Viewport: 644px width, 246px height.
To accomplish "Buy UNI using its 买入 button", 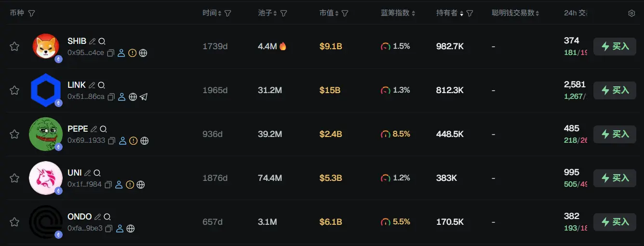I will tap(615, 178).
